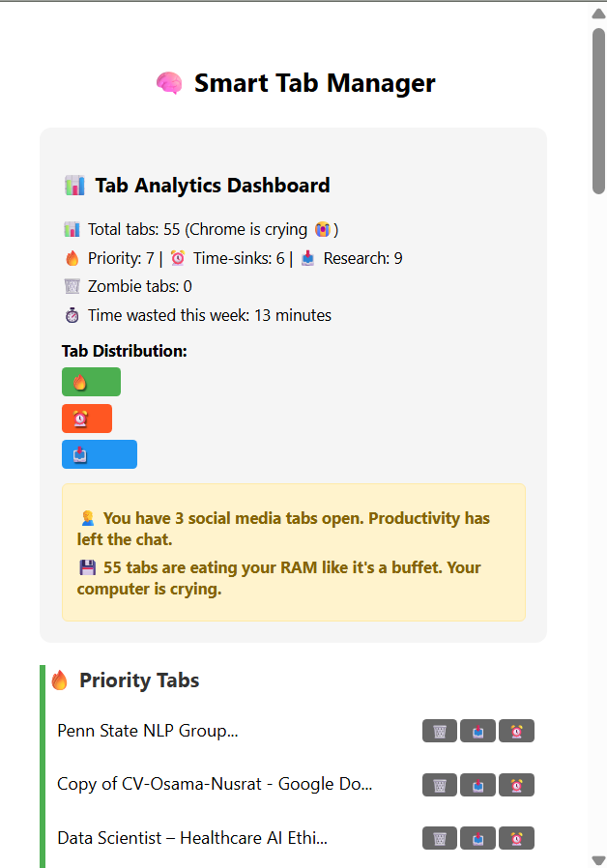Click research icon for Copy of CV-Osama-Nusrat tab
This screenshot has height=868, width=607.
tap(478, 785)
